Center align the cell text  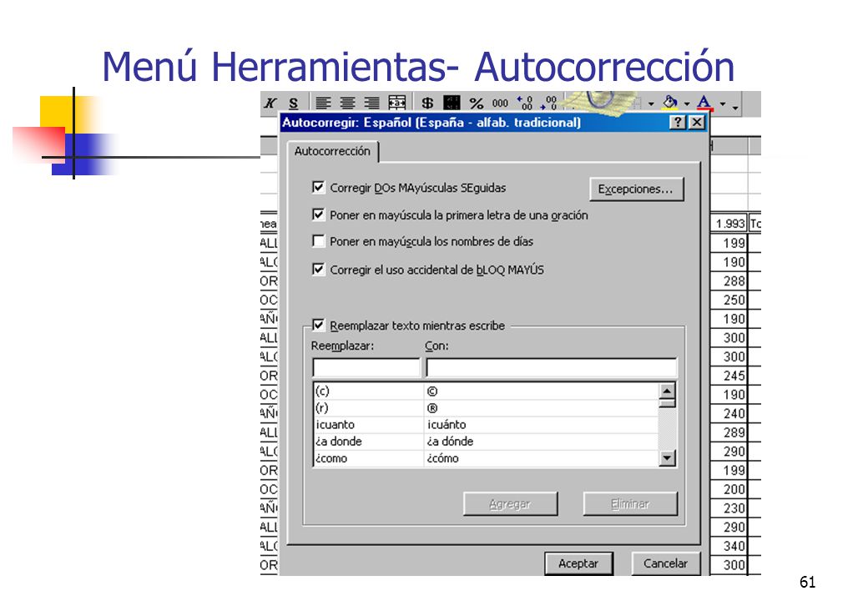point(348,103)
